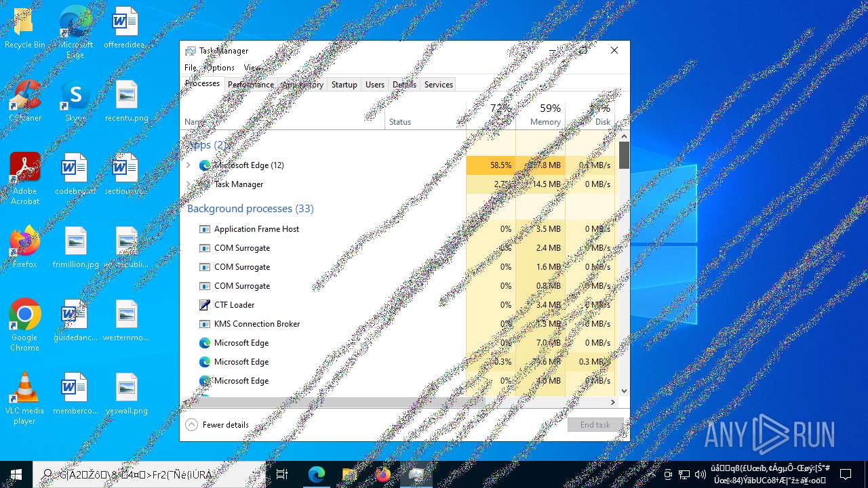The width and height of the screenshot is (868, 488).
Task: Select the codebrow Word document icon
Action: [75, 175]
